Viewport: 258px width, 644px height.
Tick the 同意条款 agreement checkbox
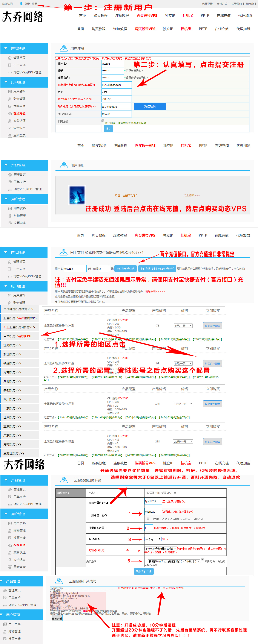(x=103, y=121)
